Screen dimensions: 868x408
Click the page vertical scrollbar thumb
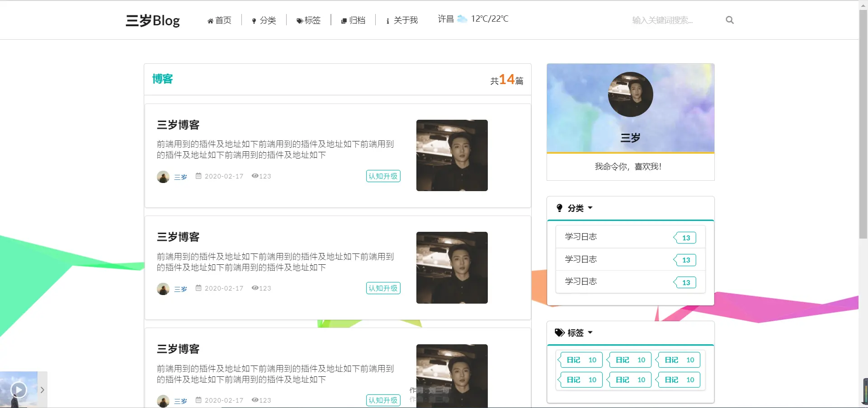point(863,124)
